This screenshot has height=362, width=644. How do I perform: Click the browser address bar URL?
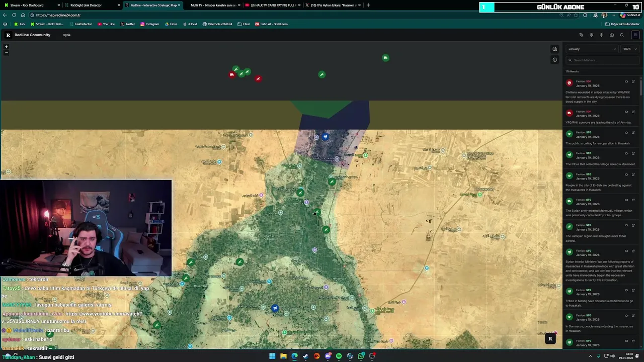point(58,15)
